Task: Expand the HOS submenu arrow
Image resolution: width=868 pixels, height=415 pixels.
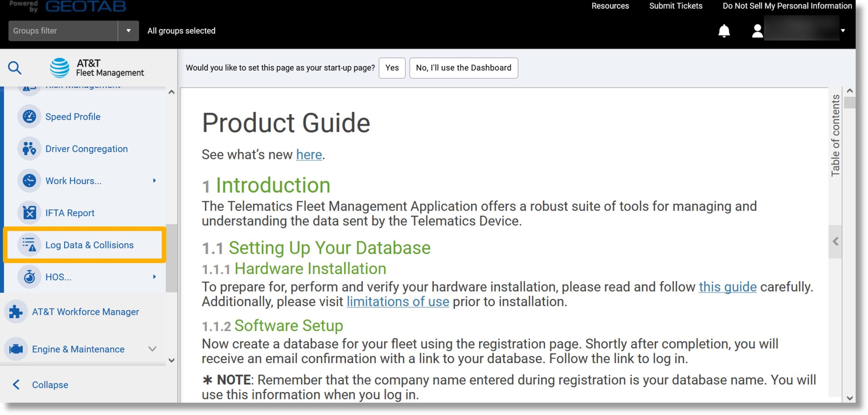Action: 154,277
